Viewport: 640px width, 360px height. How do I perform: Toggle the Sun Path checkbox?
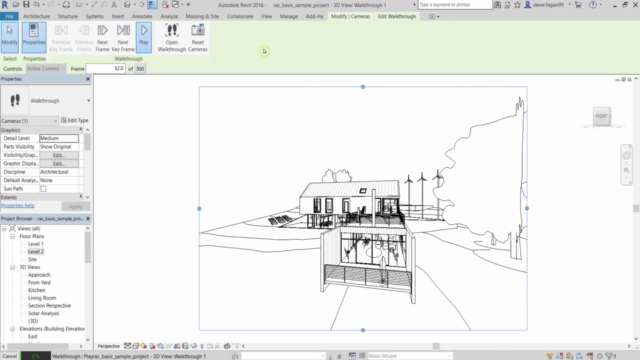pos(43,189)
